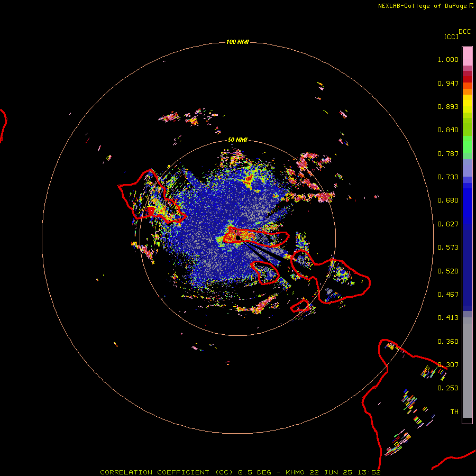Click the 0.520 color scale value
Viewport: 476px width, 476px height.
click(x=448, y=271)
